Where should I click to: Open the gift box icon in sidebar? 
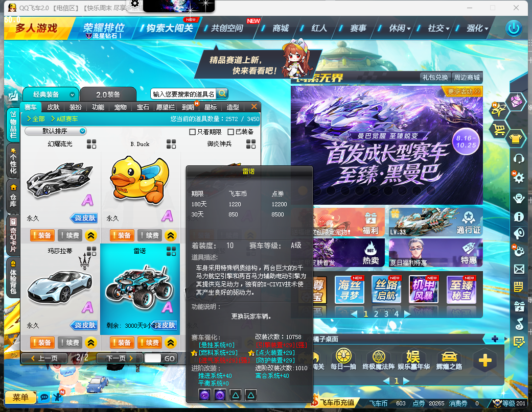click(519, 306)
